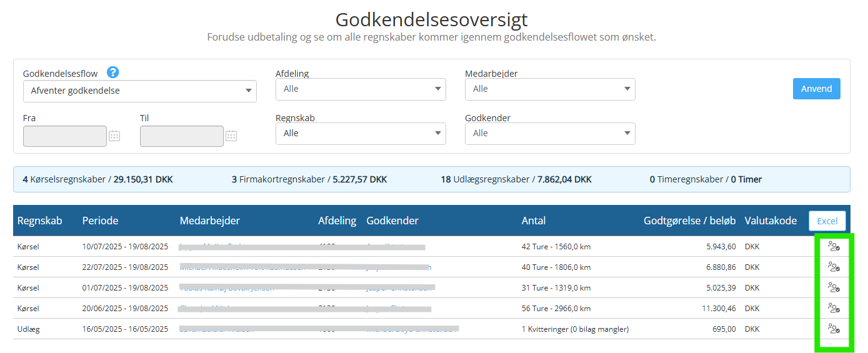Click the 56 Ture - 2966,0 km cell
This screenshot has height=353, width=868.
[556, 309]
